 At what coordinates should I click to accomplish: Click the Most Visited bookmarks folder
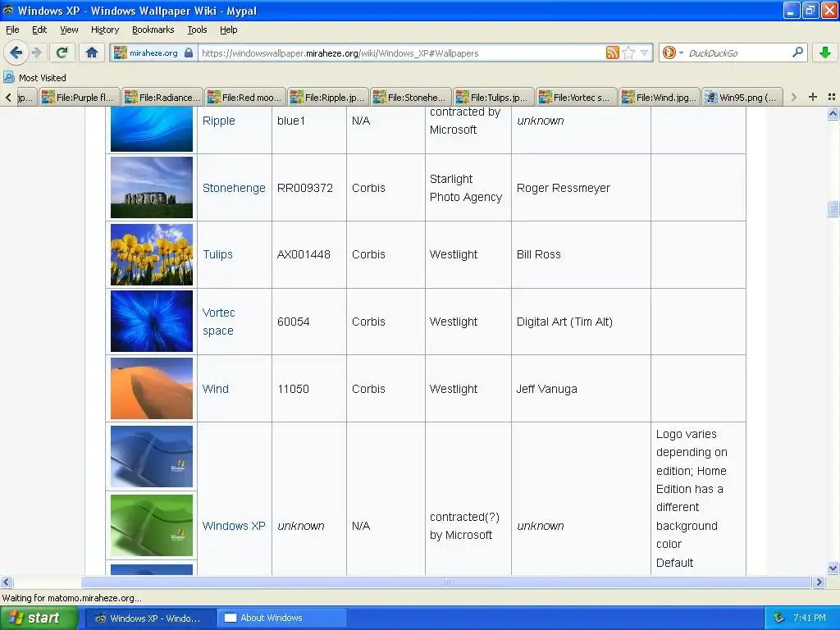tap(34, 78)
